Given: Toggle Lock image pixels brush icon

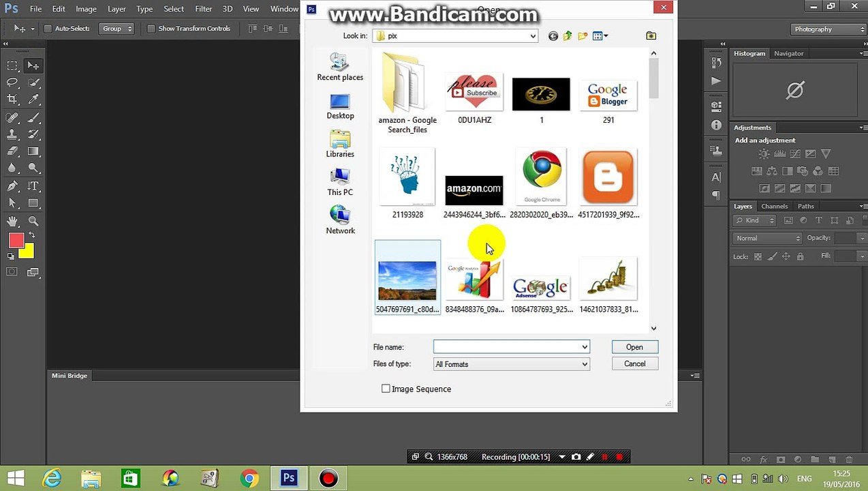Looking at the screenshot, I should point(772,256).
